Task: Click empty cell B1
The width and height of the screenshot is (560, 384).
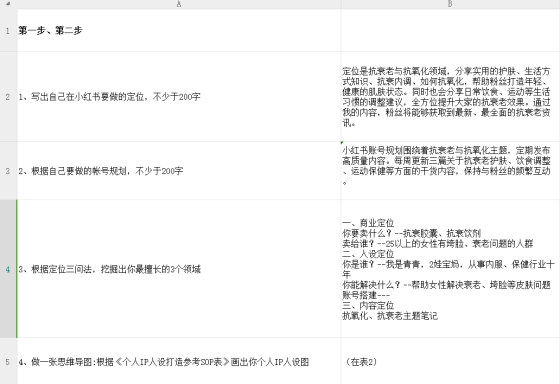Action: (x=450, y=30)
